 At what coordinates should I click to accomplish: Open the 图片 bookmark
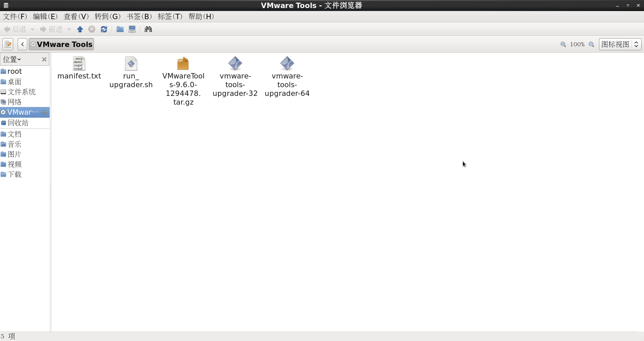pyautogui.click(x=25, y=154)
